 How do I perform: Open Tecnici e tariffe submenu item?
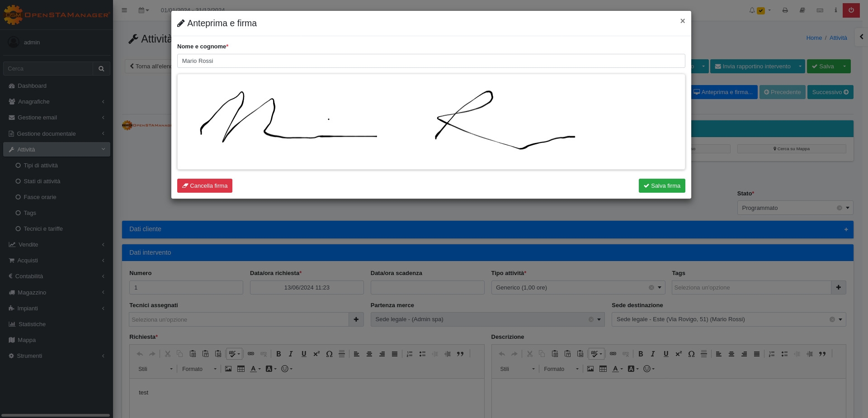coord(43,229)
